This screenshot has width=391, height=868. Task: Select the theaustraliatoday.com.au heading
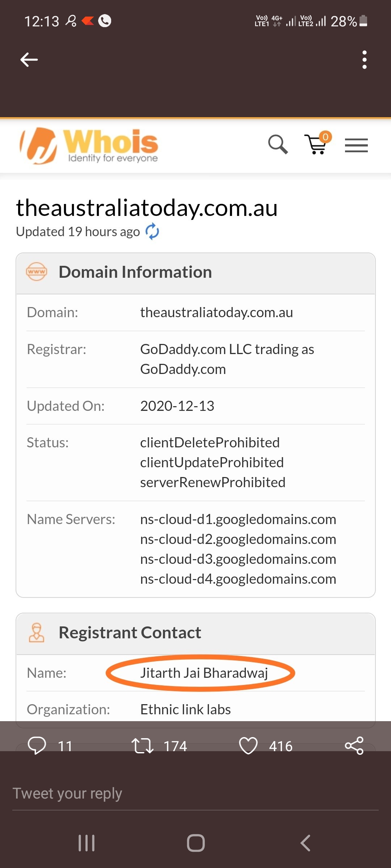[147, 208]
